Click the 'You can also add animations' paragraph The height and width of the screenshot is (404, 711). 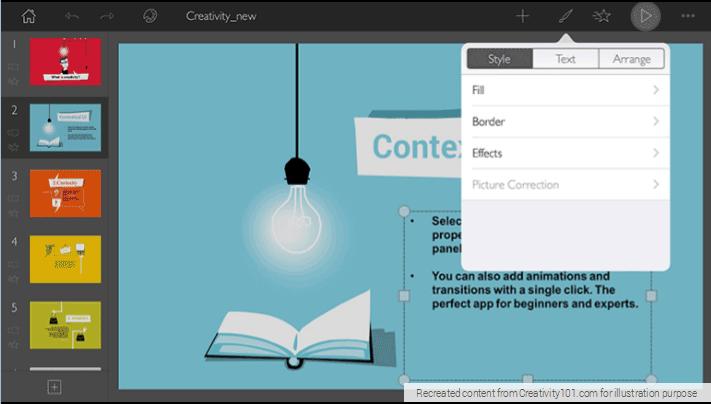(x=535, y=290)
